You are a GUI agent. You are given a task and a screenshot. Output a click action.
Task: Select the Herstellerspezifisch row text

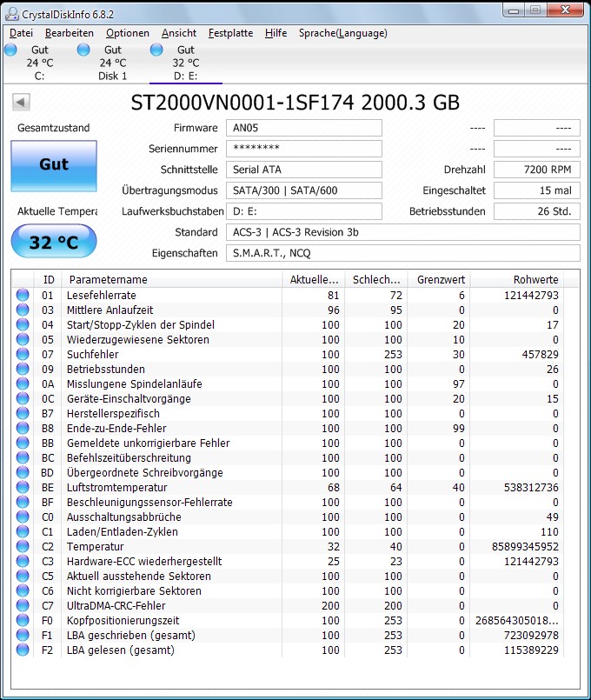click(113, 413)
